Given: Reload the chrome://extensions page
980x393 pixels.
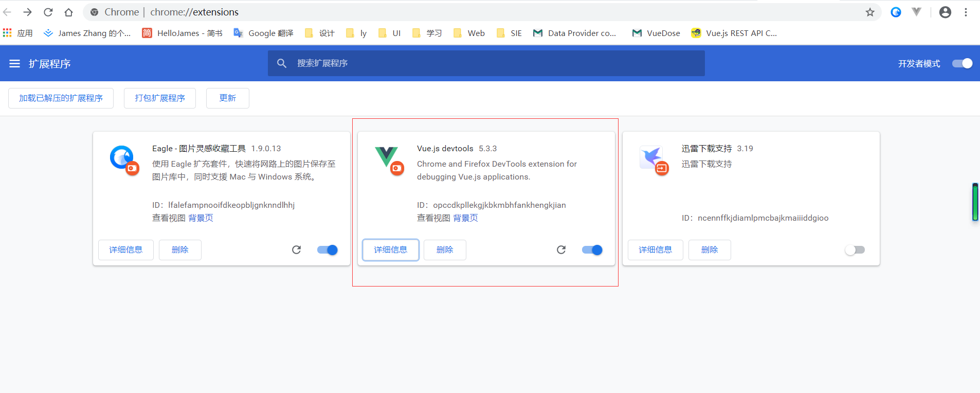Looking at the screenshot, I should [48, 12].
